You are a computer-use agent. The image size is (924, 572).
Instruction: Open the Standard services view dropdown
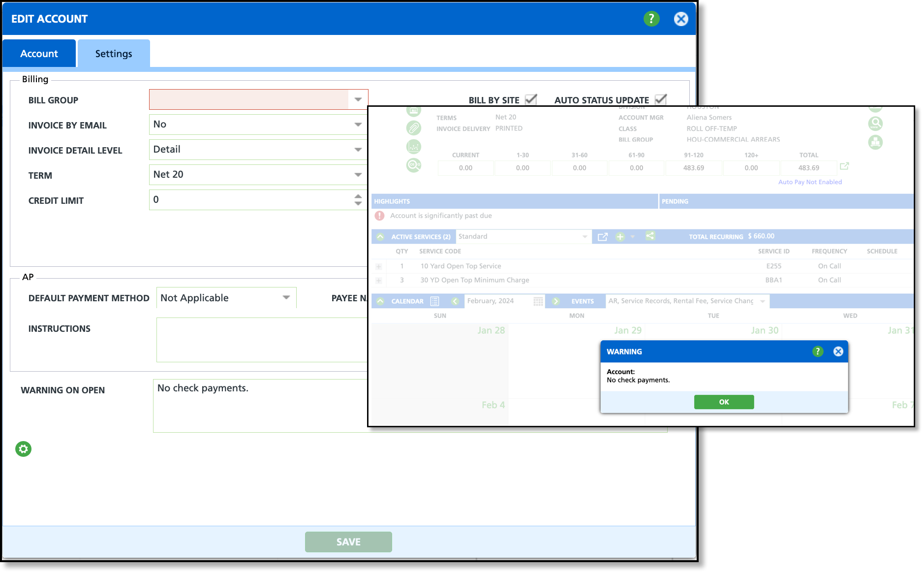[x=585, y=237]
